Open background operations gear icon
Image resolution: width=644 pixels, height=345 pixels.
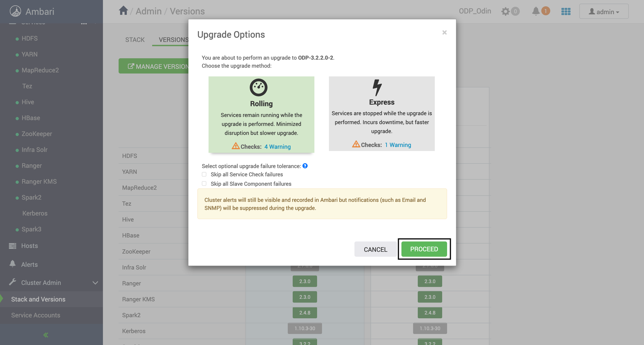pos(505,11)
